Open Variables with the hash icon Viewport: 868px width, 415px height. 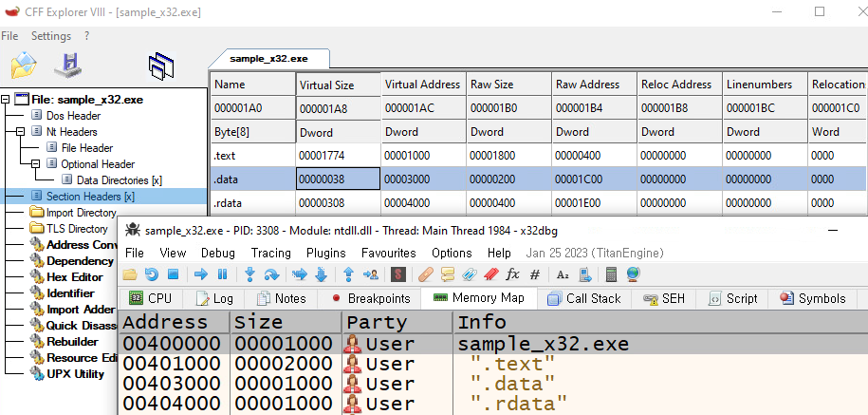[x=534, y=274]
